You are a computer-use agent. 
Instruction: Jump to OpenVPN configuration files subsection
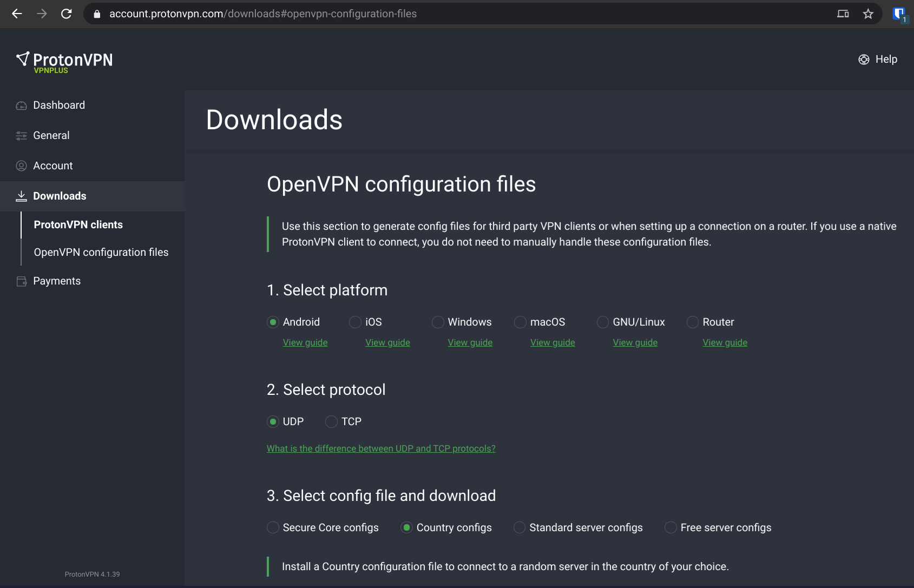(101, 253)
